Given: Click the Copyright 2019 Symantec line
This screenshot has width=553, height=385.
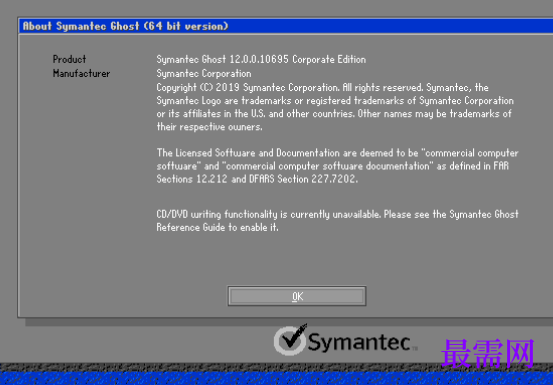Looking at the screenshot, I should [x=322, y=87].
